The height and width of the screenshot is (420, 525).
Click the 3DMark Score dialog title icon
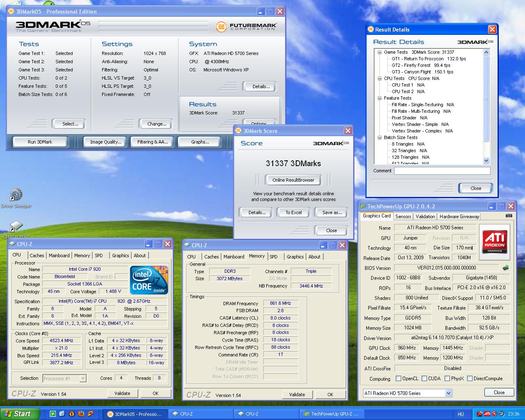pos(239,131)
